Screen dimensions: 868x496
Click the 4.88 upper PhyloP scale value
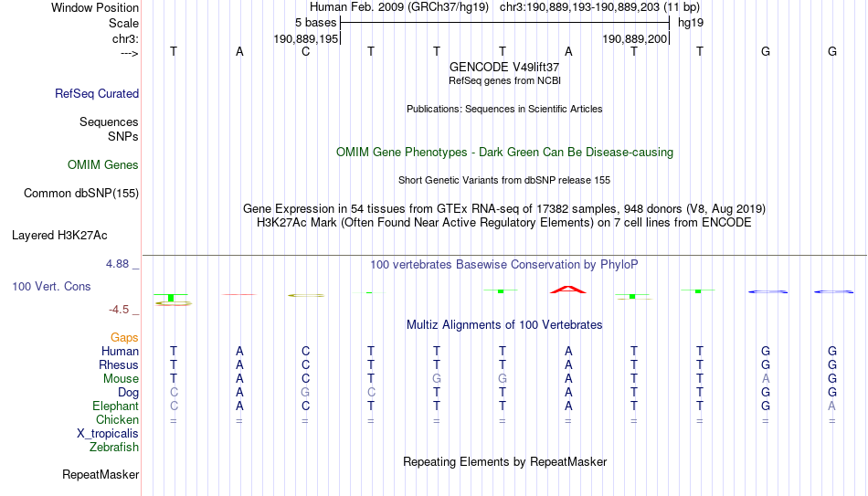click(117, 264)
